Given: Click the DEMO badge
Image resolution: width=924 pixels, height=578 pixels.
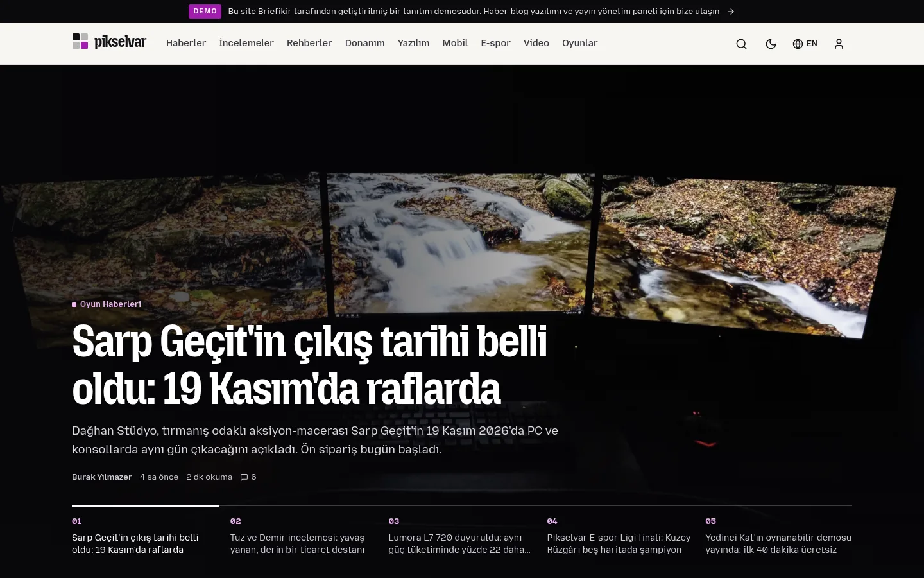Looking at the screenshot, I should [205, 12].
